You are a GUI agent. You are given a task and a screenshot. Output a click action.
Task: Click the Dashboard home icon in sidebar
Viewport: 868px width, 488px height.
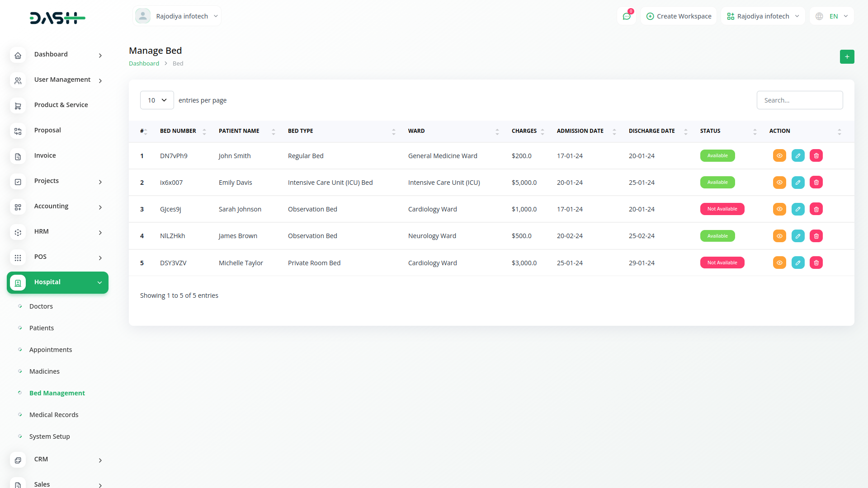[18, 55]
